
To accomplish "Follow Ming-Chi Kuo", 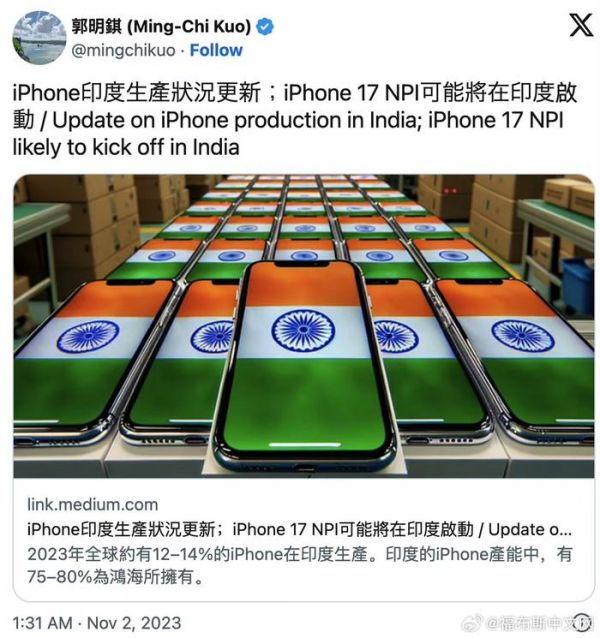I will tap(216, 50).
